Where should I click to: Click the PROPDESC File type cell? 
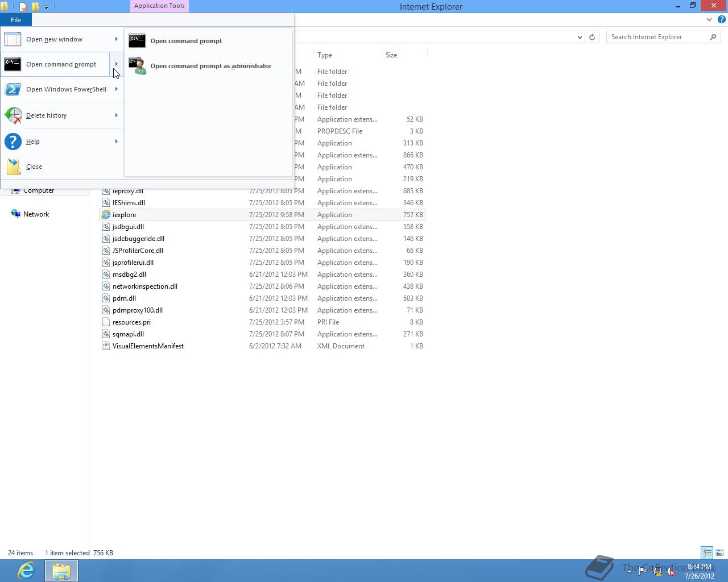[340, 131]
